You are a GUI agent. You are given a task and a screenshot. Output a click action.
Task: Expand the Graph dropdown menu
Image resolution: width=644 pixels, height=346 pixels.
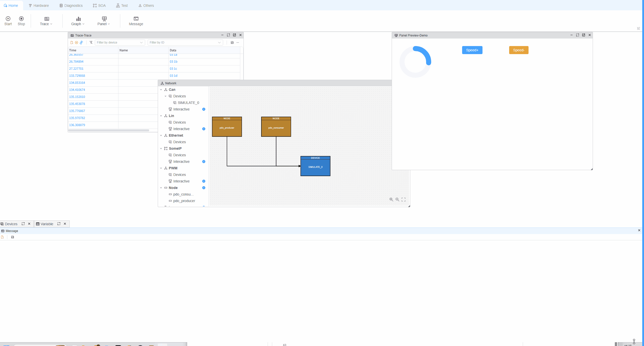[78, 21]
